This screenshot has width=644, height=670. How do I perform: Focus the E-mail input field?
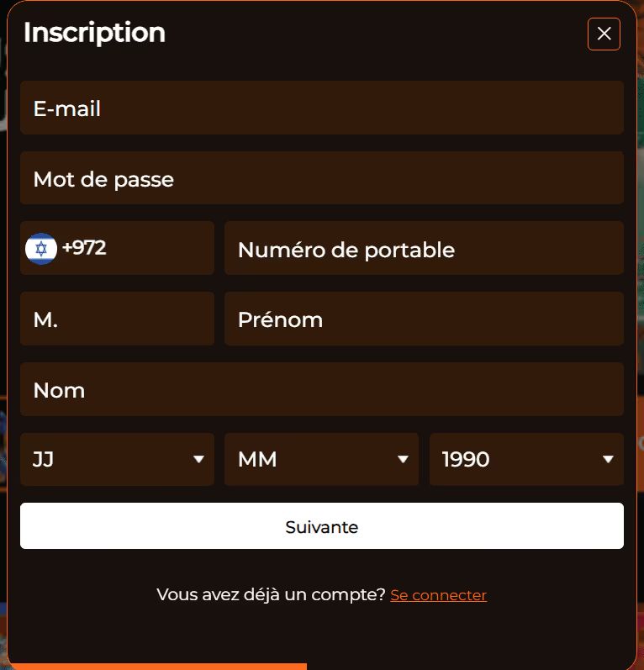click(x=321, y=108)
